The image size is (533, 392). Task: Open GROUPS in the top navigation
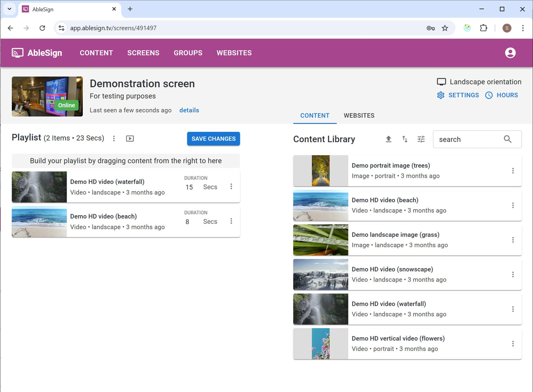point(188,53)
